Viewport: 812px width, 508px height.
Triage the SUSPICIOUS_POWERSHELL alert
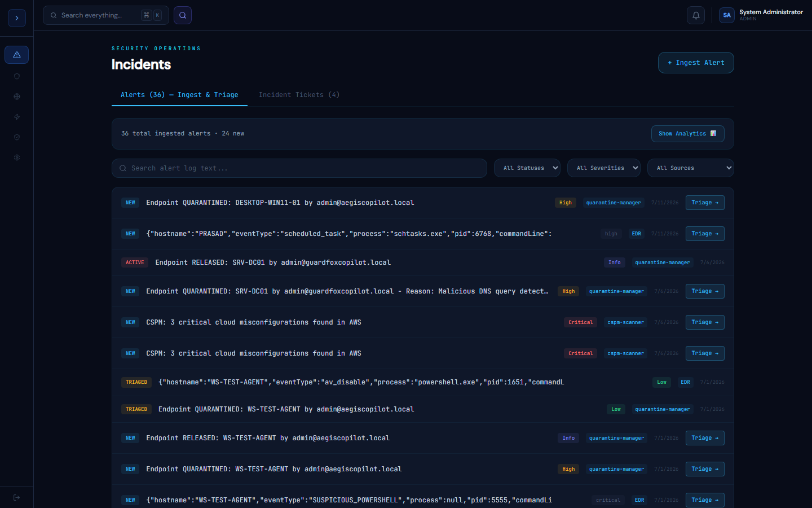point(705,500)
